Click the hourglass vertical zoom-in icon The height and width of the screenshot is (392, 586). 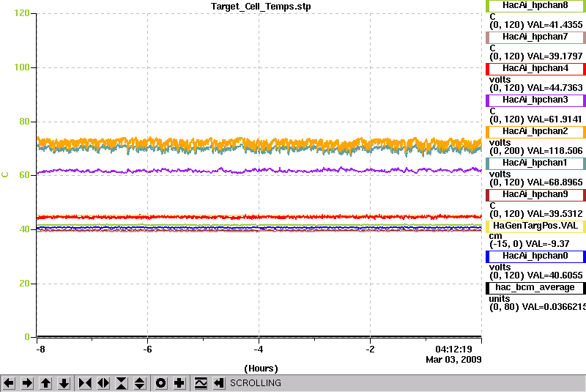(x=122, y=383)
